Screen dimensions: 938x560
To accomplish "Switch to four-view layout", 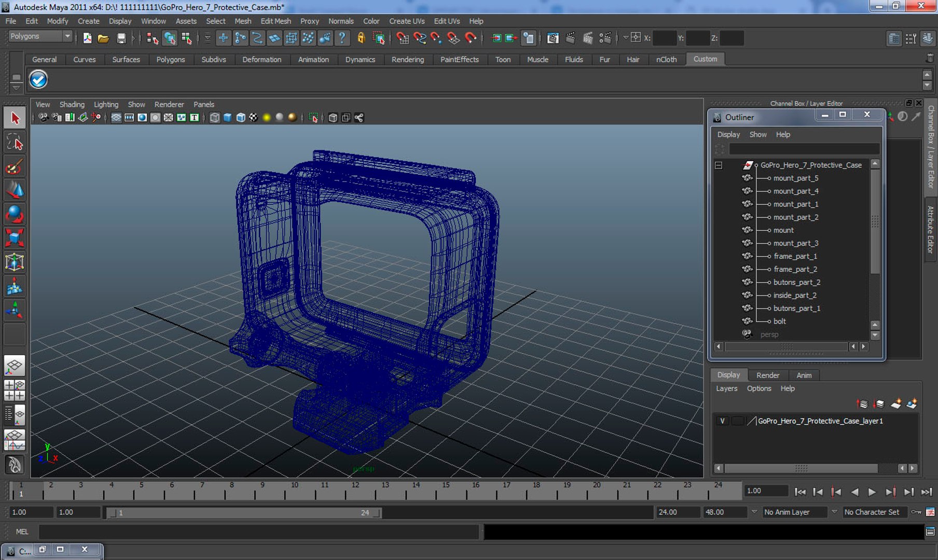I will click(15, 390).
